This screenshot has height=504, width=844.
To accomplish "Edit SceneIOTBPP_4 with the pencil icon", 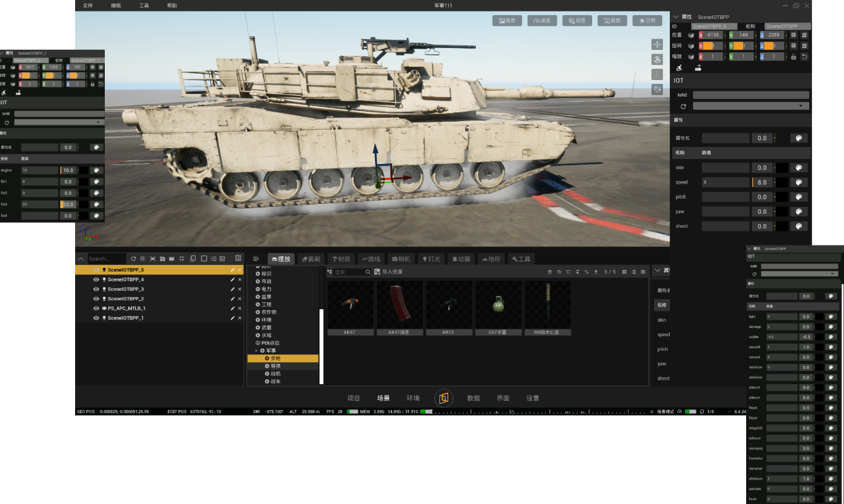I will [x=232, y=279].
